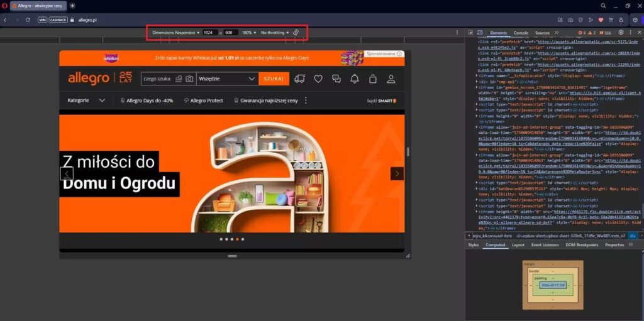Advance the carousel with right arrow
This screenshot has width=644, height=321.
(397, 173)
